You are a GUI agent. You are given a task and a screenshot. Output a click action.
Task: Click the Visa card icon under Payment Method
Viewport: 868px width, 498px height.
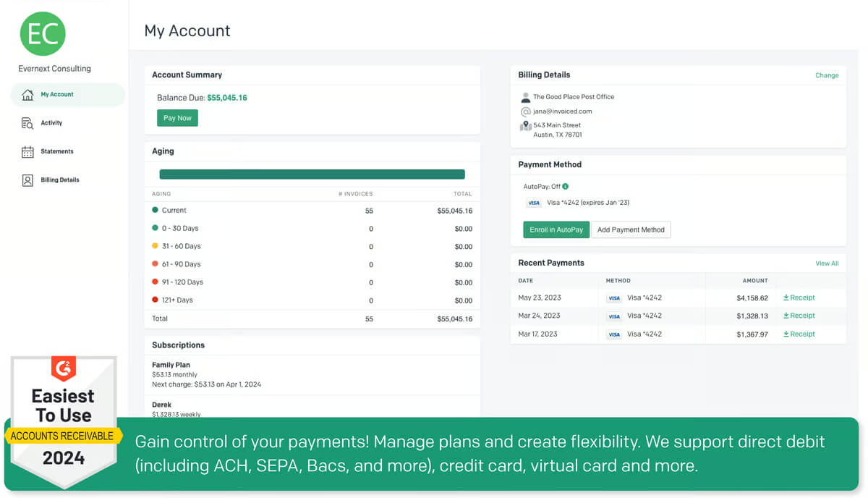click(x=534, y=203)
